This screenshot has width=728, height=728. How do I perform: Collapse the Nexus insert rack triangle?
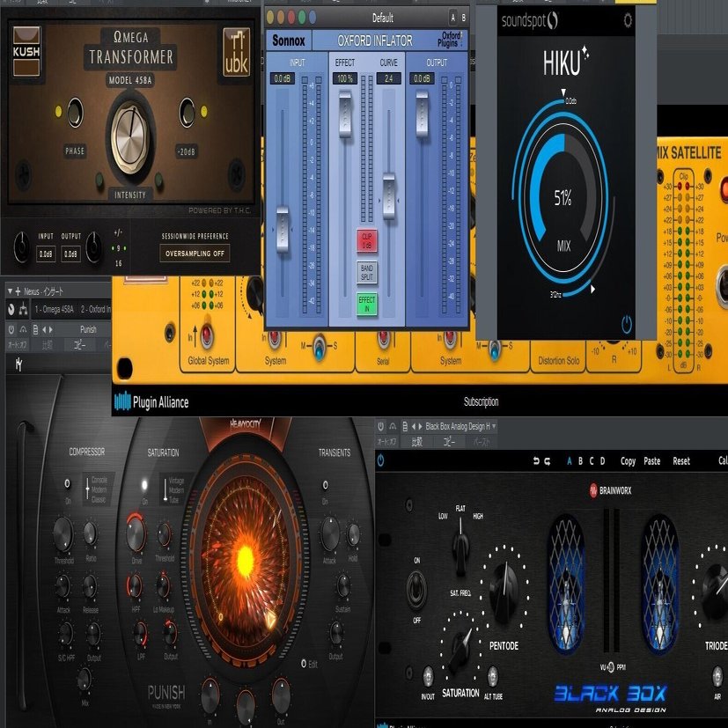[10, 291]
